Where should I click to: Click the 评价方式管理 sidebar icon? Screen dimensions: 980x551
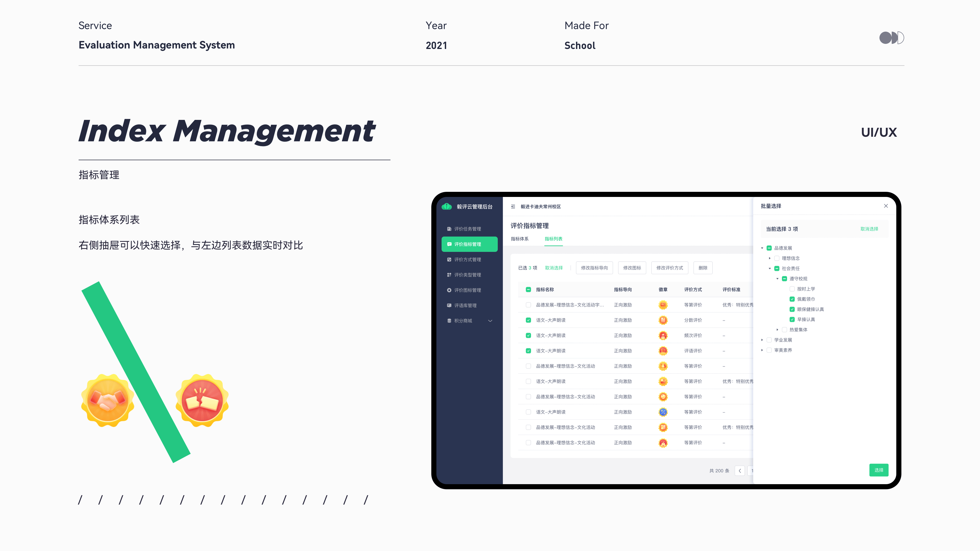point(449,259)
